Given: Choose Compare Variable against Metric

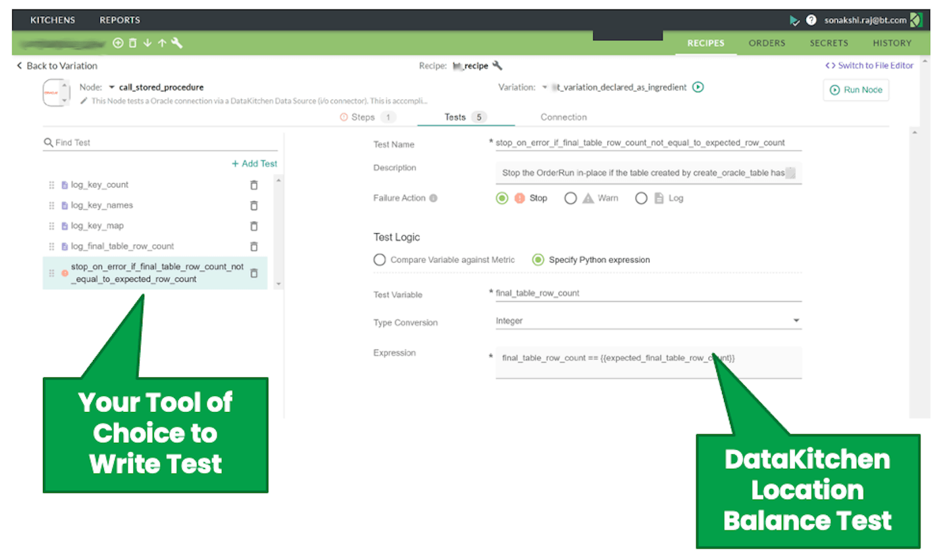Looking at the screenshot, I should coord(380,259).
